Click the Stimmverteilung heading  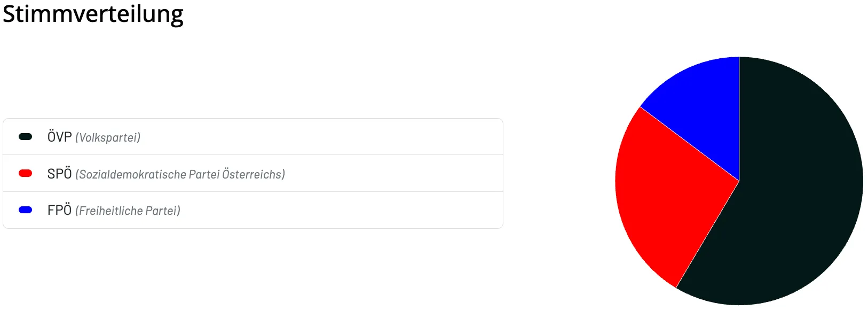click(x=93, y=14)
